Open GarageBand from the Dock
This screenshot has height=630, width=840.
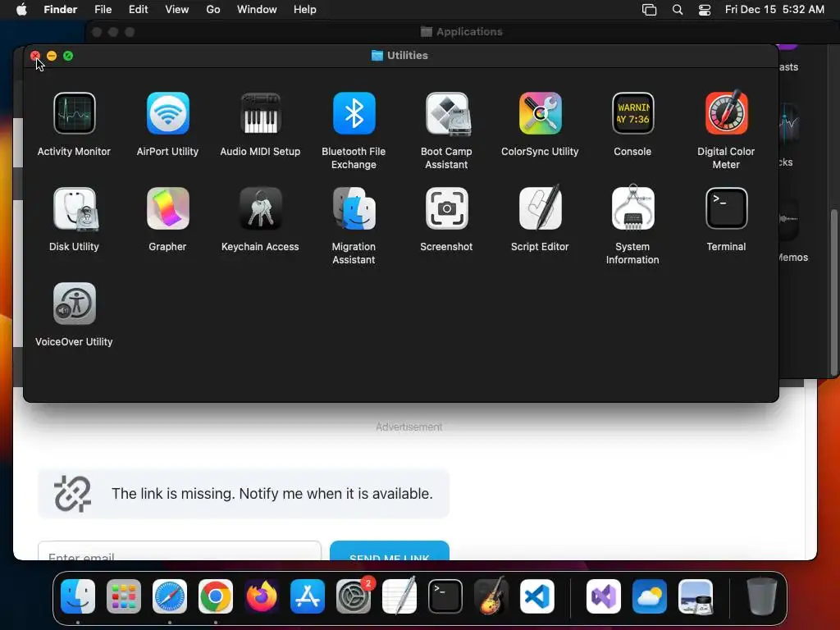pyautogui.click(x=491, y=596)
